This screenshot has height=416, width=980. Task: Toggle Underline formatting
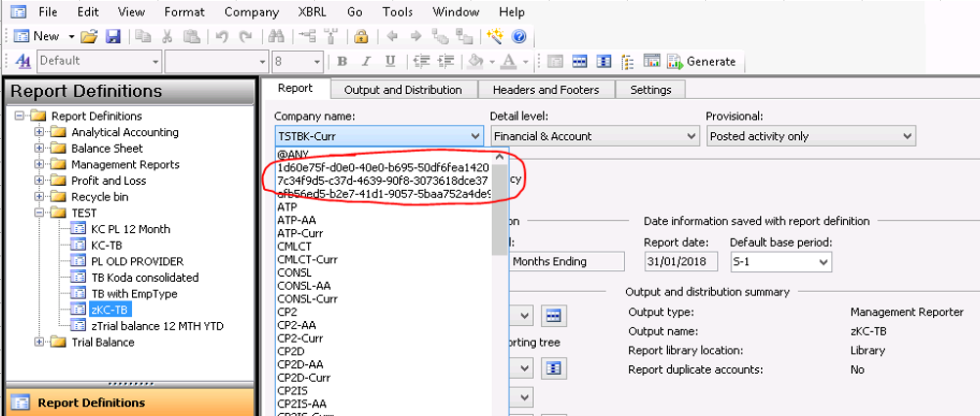[390, 62]
